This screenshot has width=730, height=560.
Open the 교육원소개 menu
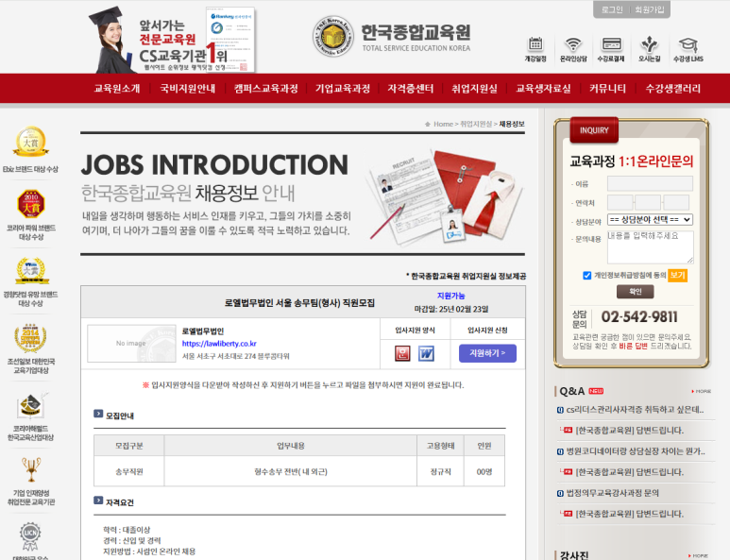tap(117, 89)
